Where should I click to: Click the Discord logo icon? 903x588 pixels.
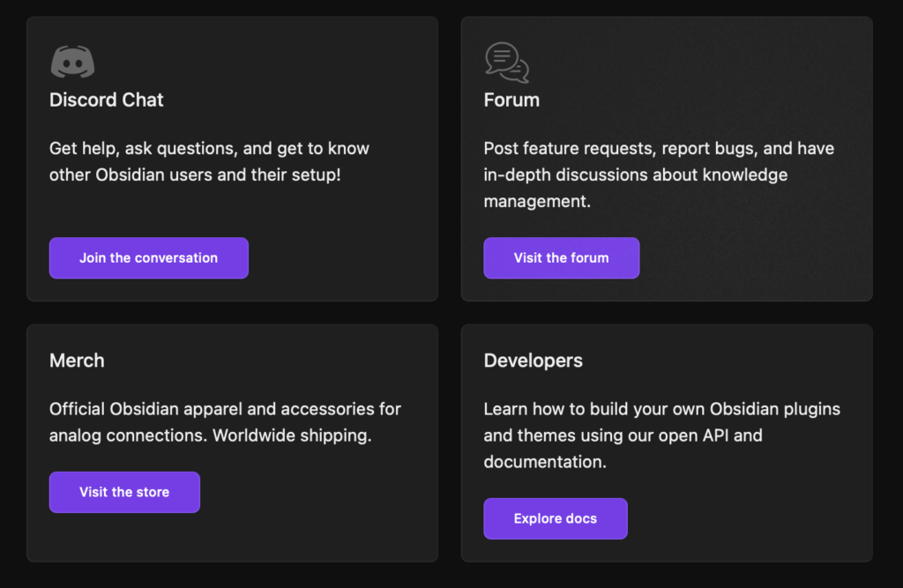click(72, 62)
